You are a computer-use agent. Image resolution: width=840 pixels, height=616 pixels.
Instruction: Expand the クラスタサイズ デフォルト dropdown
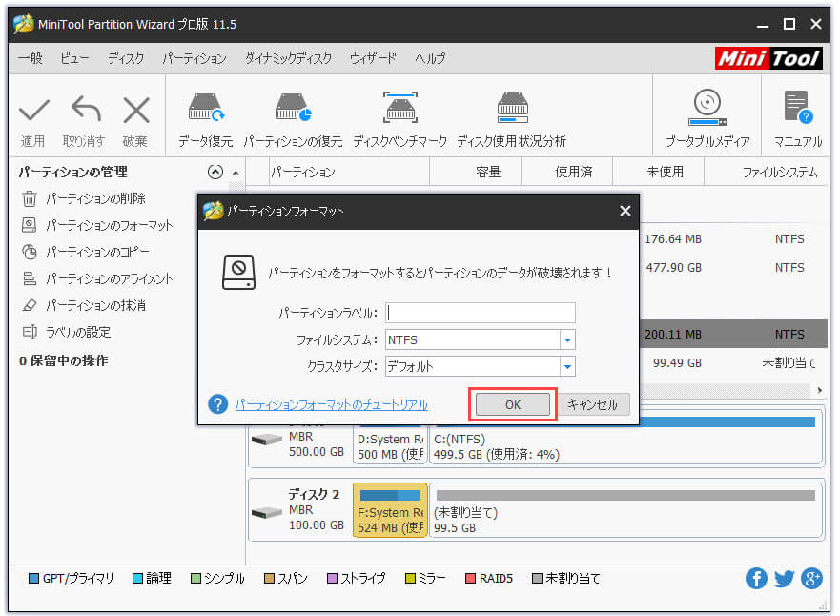pos(567,367)
